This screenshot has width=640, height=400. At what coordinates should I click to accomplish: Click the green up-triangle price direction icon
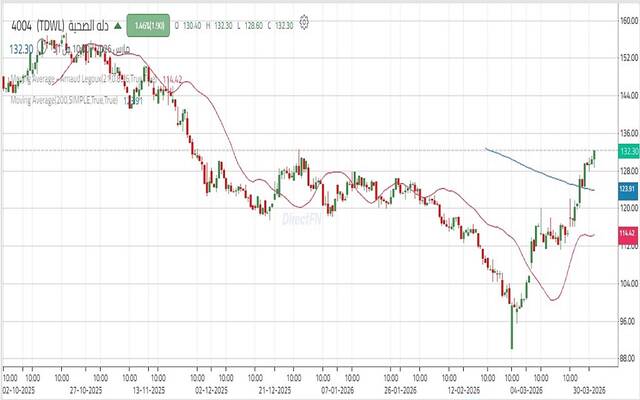(x=117, y=23)
